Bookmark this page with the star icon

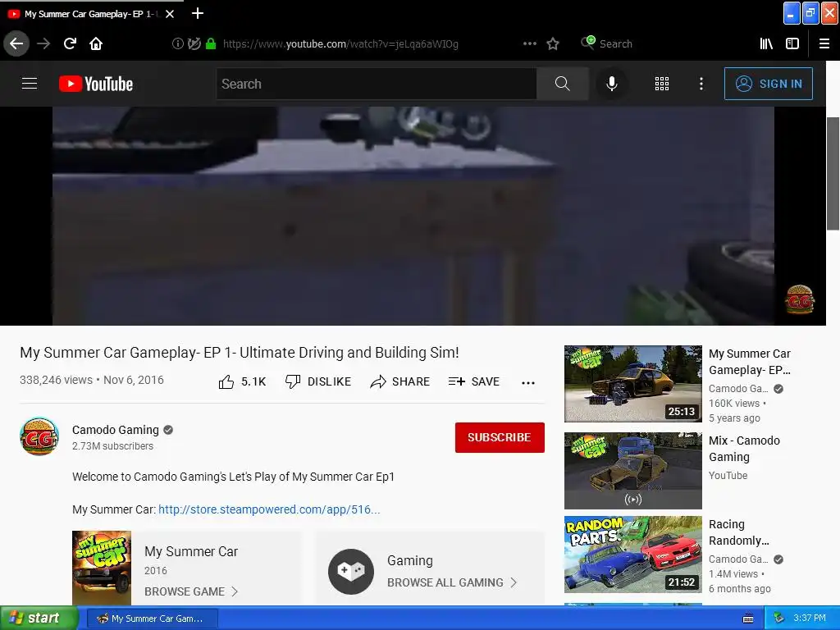pyautogui.click(x=553, y=44)
